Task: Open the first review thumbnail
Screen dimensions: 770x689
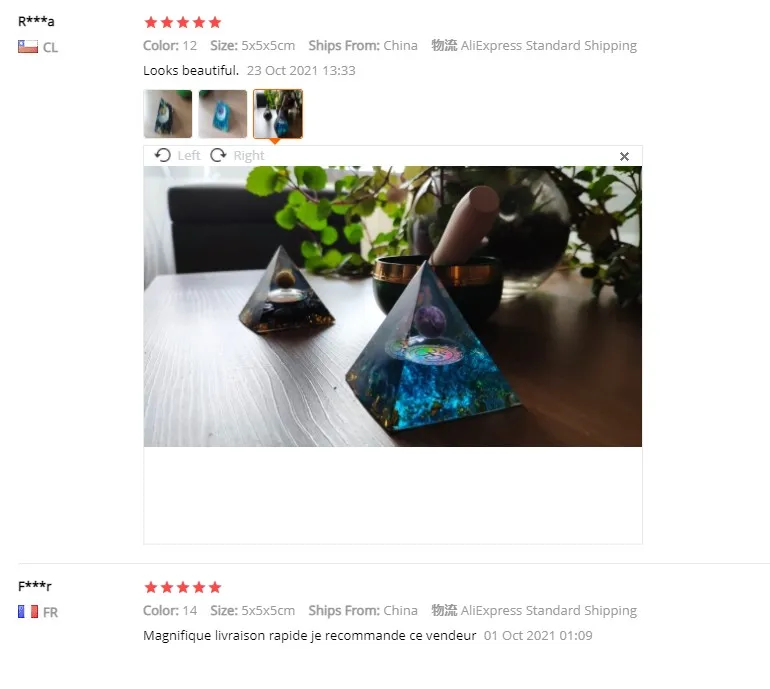Action: 168,113
